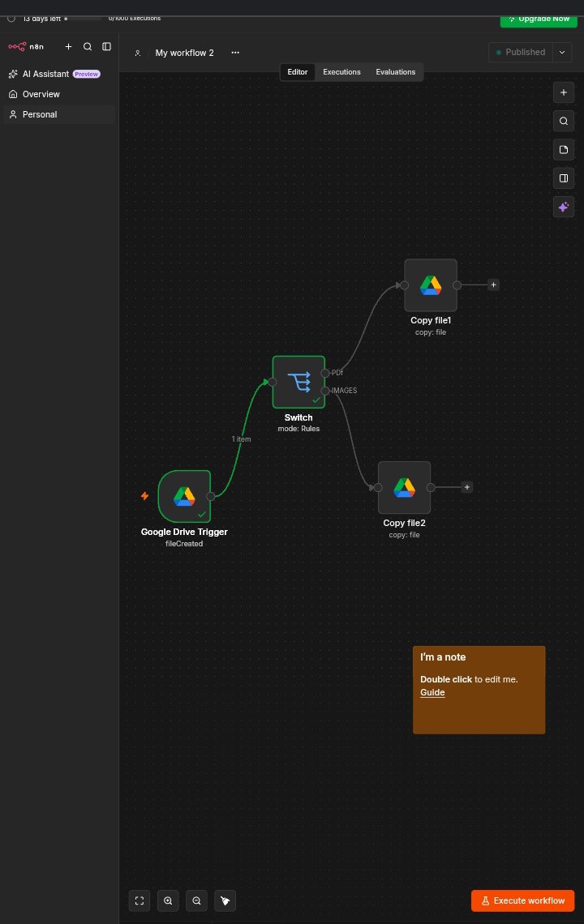Viewport: 584px width, 924px height.
Task: Switch to the Editor tab
Action: tap(298, 72)
